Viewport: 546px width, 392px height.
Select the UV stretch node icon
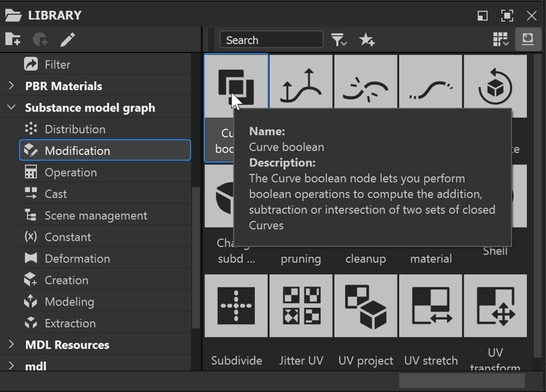click(x=430, y=305)
